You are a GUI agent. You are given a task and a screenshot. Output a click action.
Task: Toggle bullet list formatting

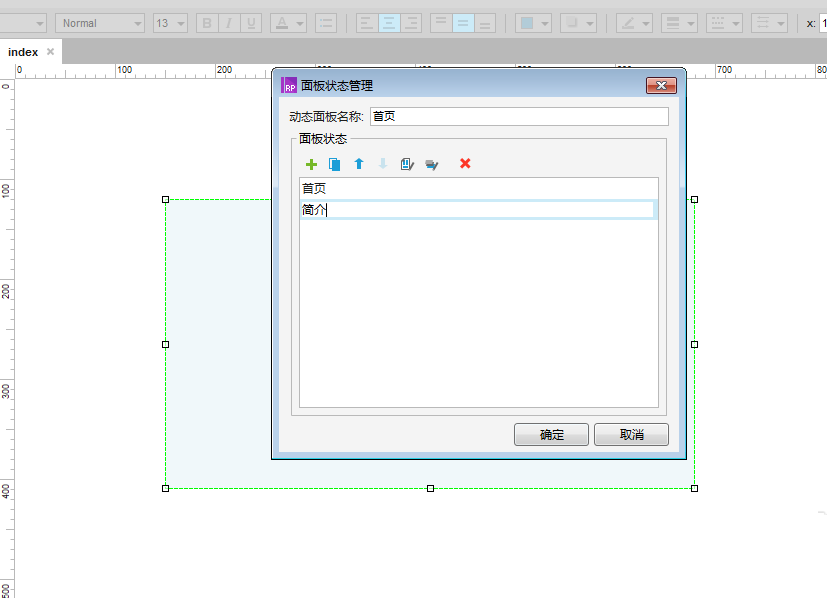click(326, 23)
